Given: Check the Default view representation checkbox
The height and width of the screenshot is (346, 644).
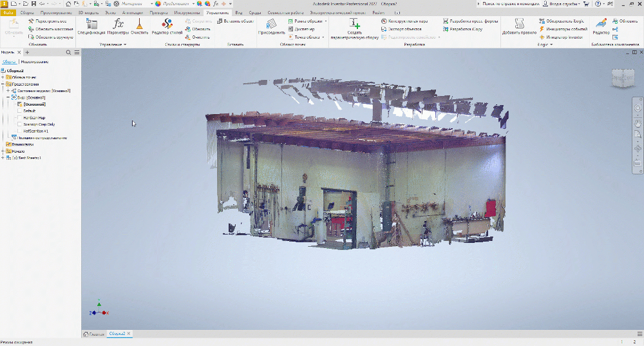Looking at the screenshot, I should pos(19,111).
